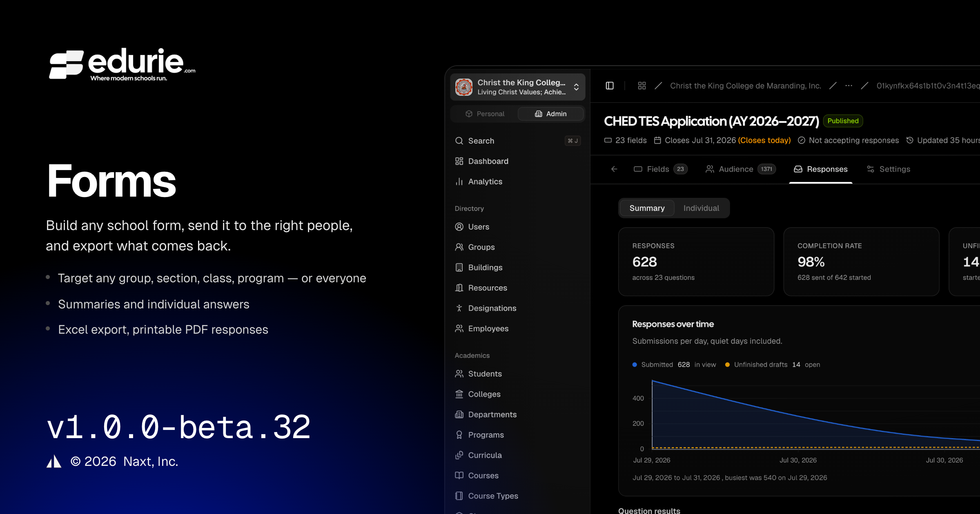Click the Courses open book icon
Image resolution: width=980 pixels, height=514 pixels.
point(459,476)
